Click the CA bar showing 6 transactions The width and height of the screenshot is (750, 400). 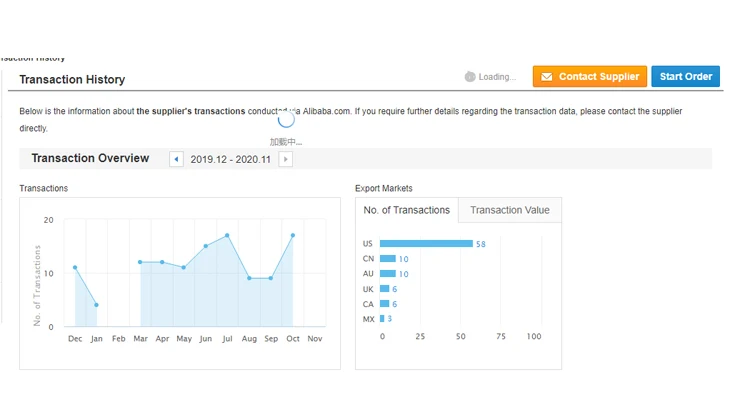pyautogui.click(x=384, y=303)
